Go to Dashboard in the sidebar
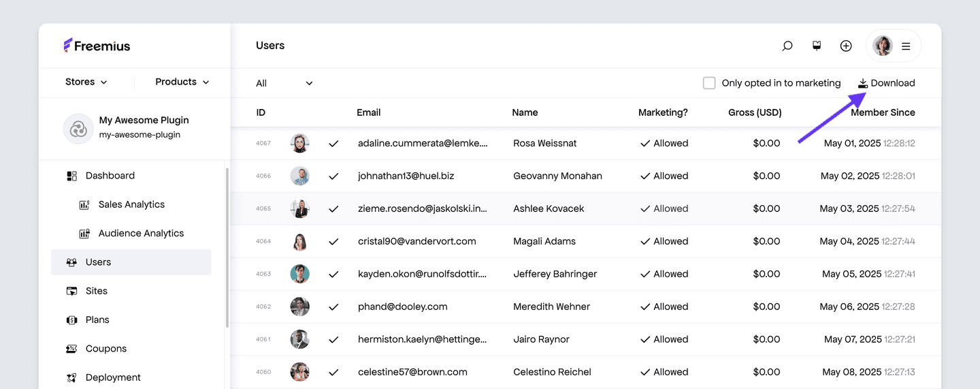The height and width of the screenshot is (389, 980). click(x=110, y=176)
